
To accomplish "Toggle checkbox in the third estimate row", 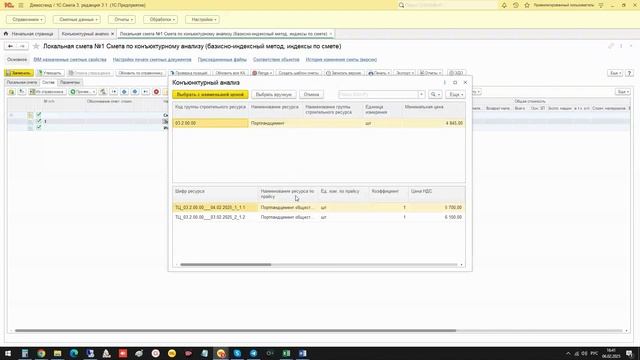I will [x=39, y=127].
